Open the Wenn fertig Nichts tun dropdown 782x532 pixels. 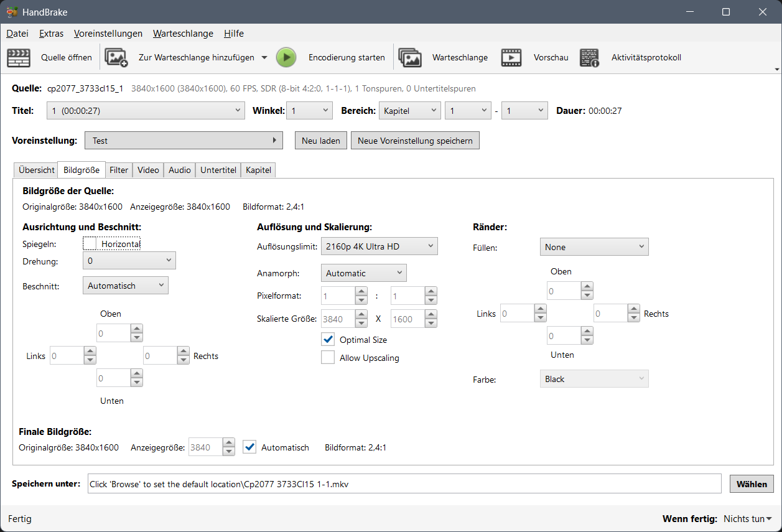tap(748, 519)
